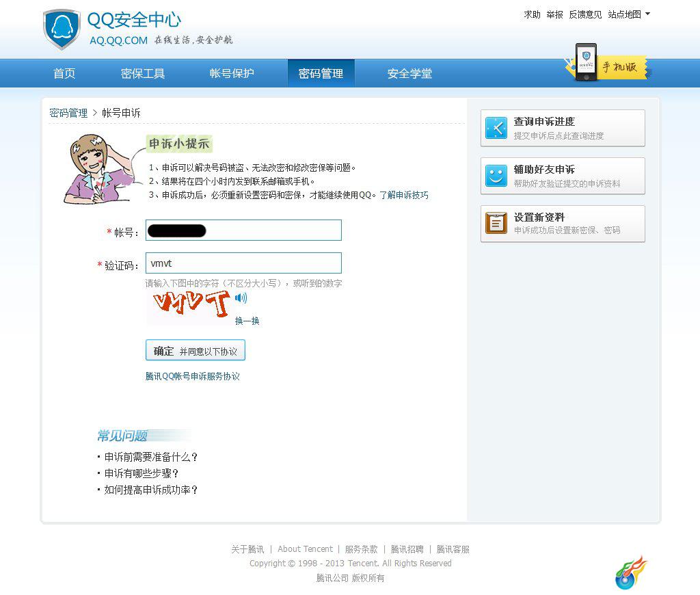Click the cartoon girl illustration
The height and width of the screenshot is (595, 700).
98,170
